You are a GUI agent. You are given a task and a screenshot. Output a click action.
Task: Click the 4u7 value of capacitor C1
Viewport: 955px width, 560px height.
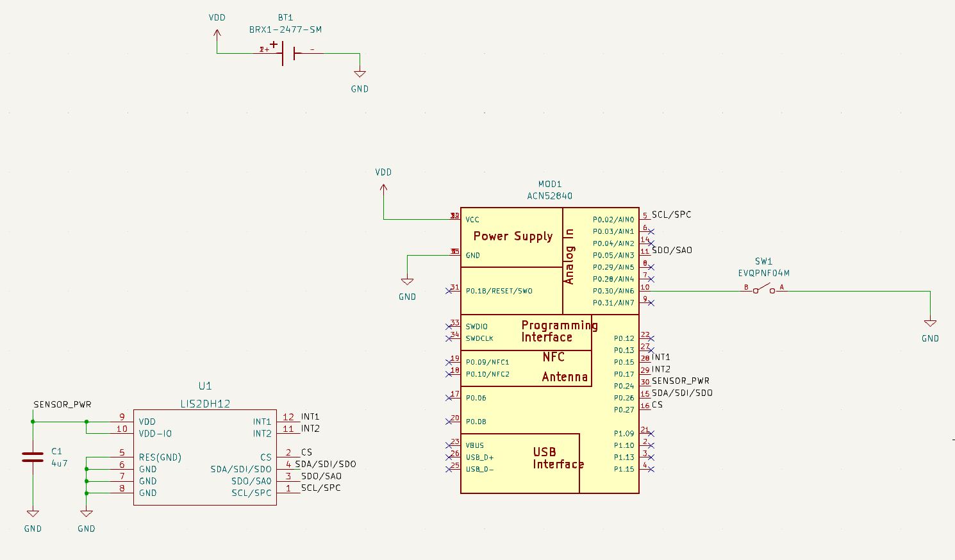tap(59, 463)
